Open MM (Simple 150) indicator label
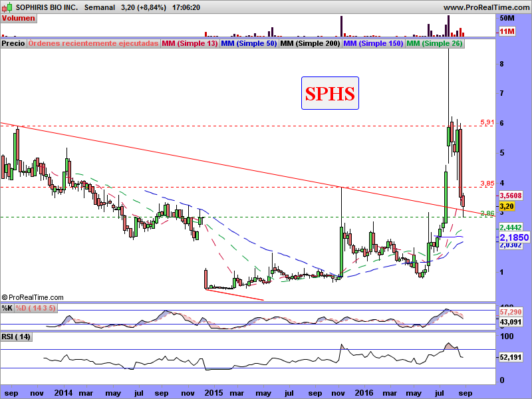The width and height of the screenshot is (532, 399). tap(373, 43)
